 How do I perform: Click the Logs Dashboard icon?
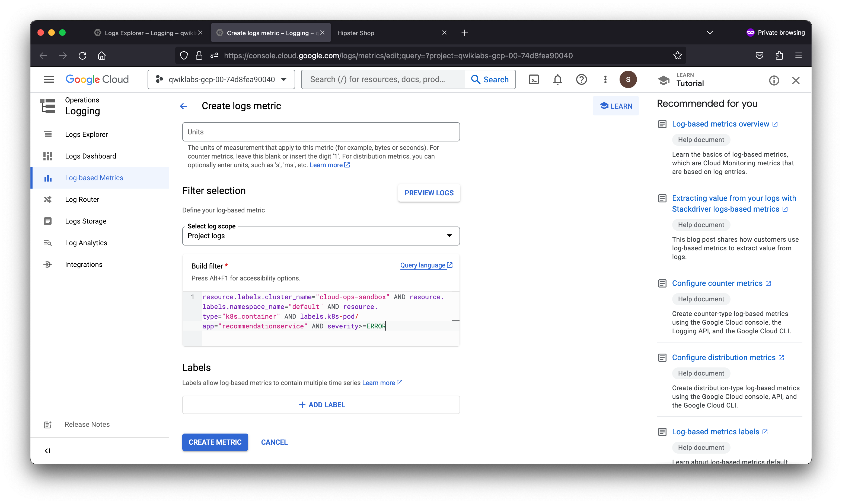point(48,156)
